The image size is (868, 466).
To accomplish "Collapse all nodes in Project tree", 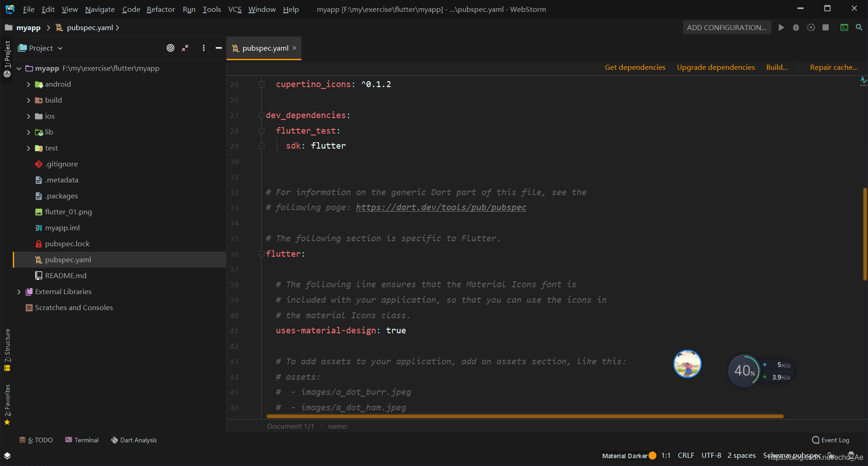I will 185,48.
